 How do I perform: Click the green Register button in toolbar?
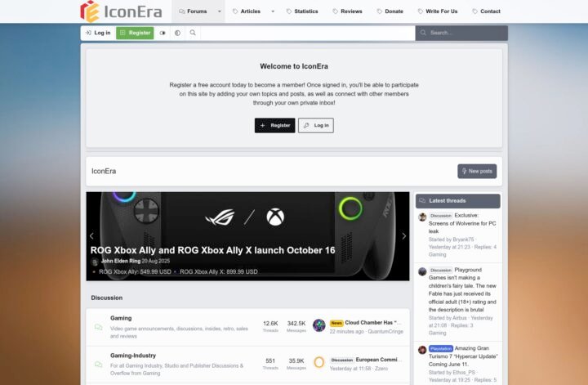135,33
